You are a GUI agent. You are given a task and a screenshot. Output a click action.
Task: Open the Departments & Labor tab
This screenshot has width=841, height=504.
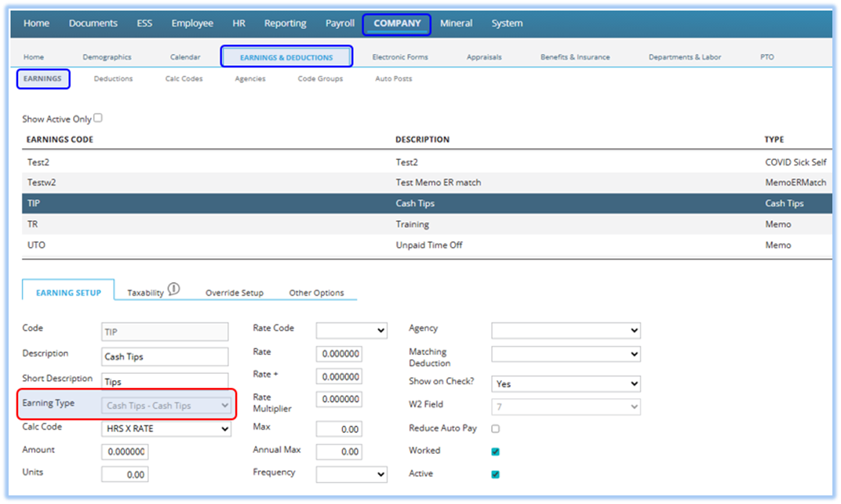[684, 56]
